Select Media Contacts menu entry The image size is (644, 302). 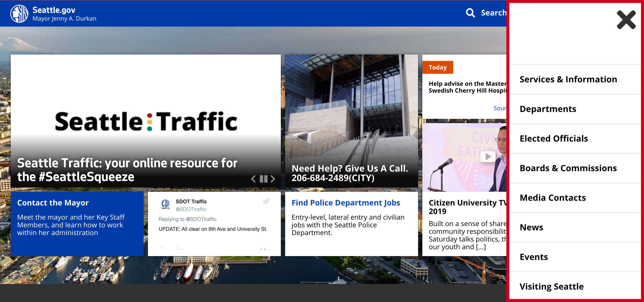pyautogui.click(x=552, y=198)
